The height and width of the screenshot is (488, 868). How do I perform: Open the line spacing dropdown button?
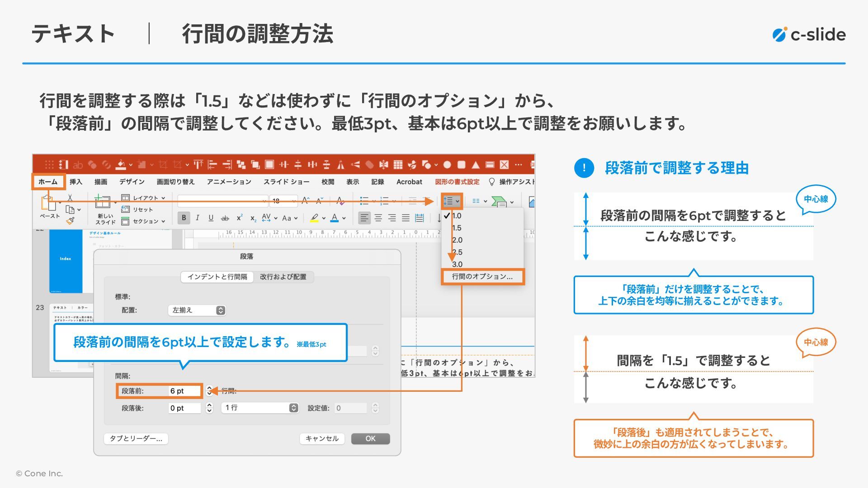[x=451, y=201]
